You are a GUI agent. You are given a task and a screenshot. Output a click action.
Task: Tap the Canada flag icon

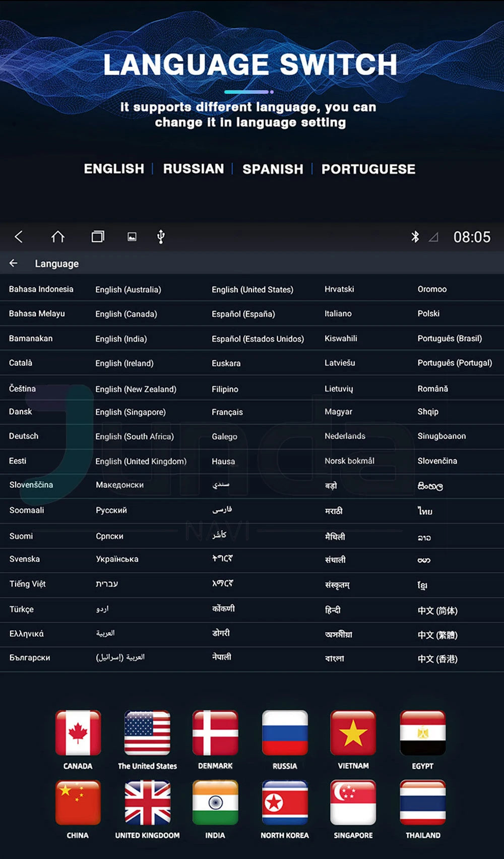coord(78,733)
